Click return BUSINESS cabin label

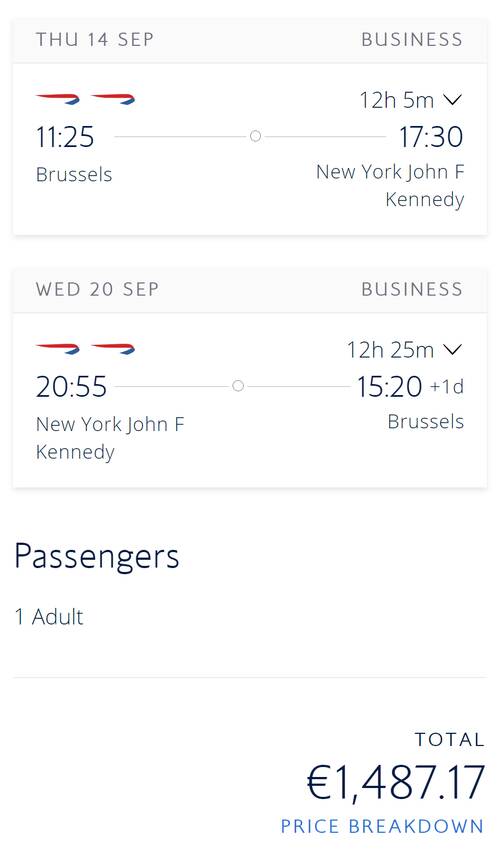coord(412,289)
